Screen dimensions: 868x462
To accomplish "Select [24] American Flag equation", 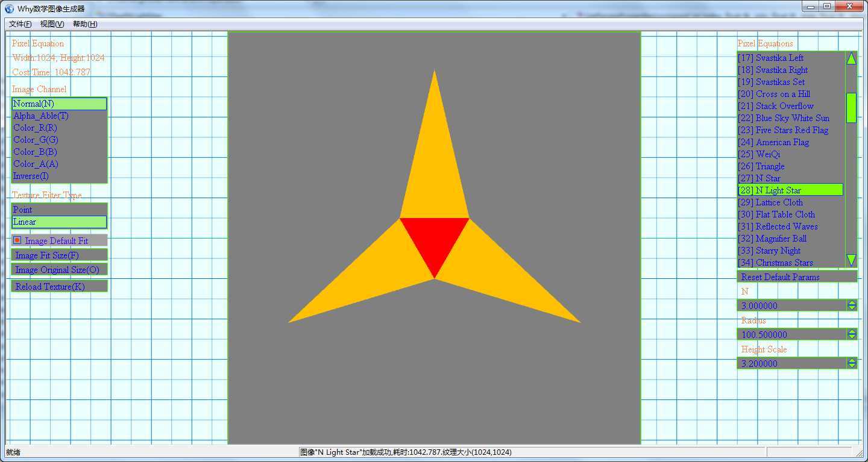I will pyautogui.click(x=790, y=142).
